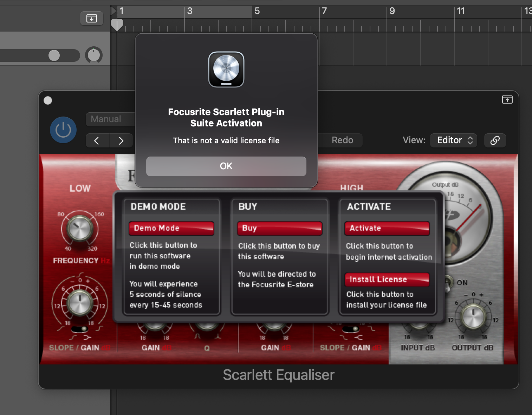Click bar 11 in the timeline ruler

pos(461,11)
